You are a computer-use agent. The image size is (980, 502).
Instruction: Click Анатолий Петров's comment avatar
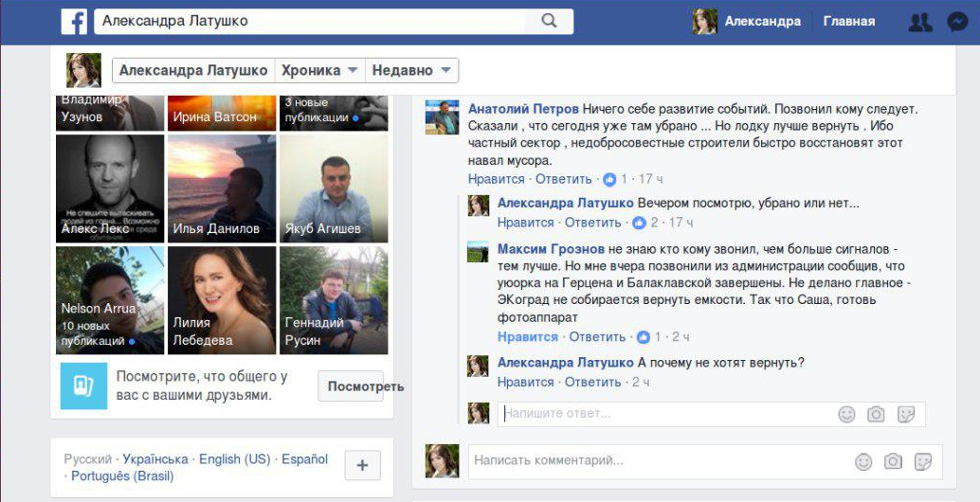[442, 117]
